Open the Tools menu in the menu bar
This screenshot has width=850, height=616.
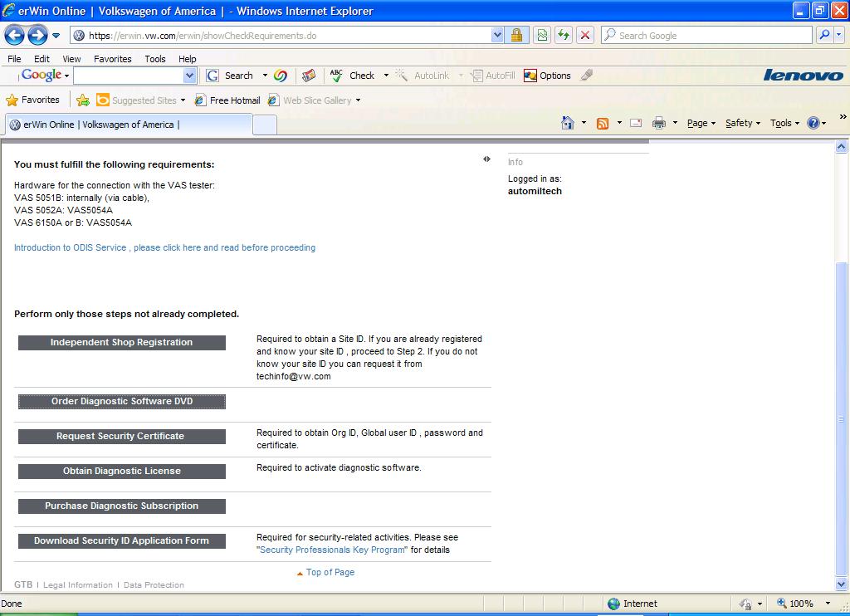pos(155,59)
